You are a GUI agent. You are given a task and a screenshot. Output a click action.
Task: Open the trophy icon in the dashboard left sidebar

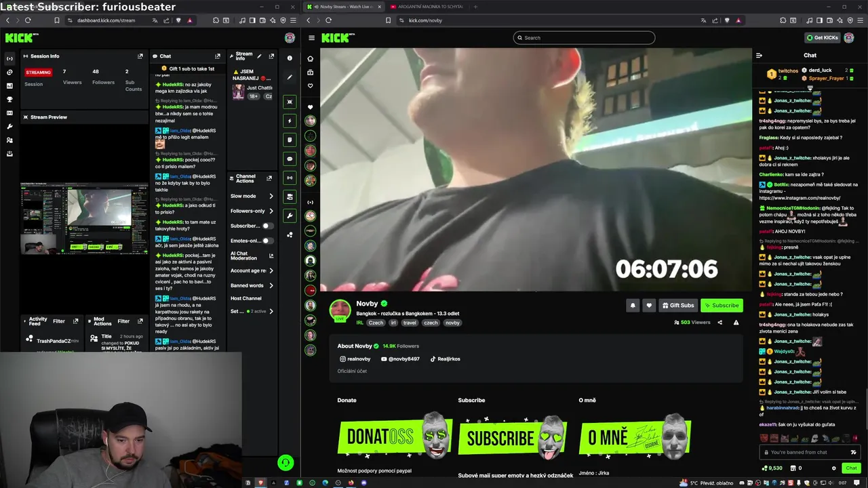(x=9, y=100)
